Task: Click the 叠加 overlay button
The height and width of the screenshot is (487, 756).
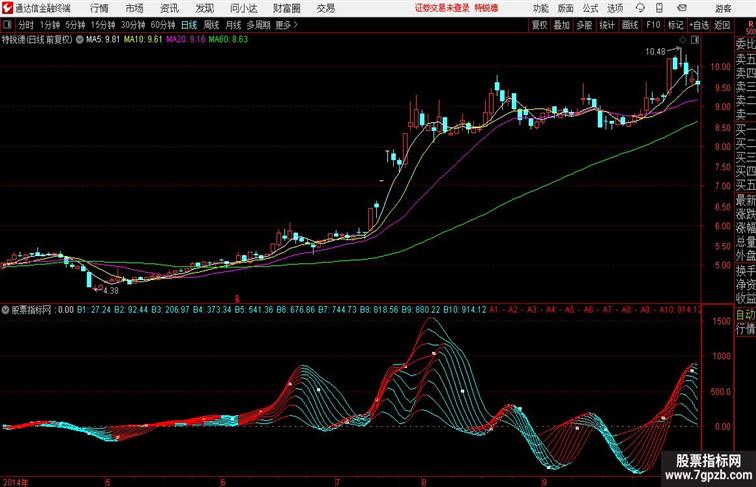Action: tap(562, 25)
